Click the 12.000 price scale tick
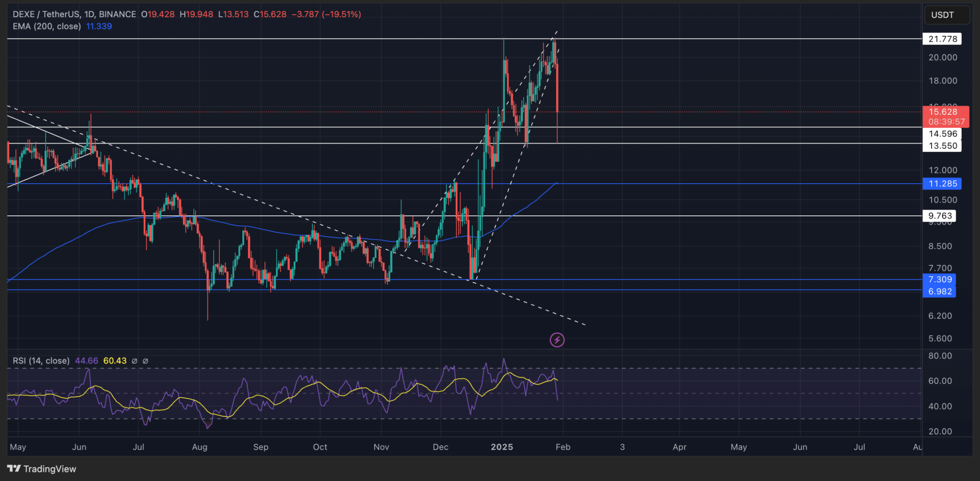Screen dimensions: 980x481 [x=942, y=170]
